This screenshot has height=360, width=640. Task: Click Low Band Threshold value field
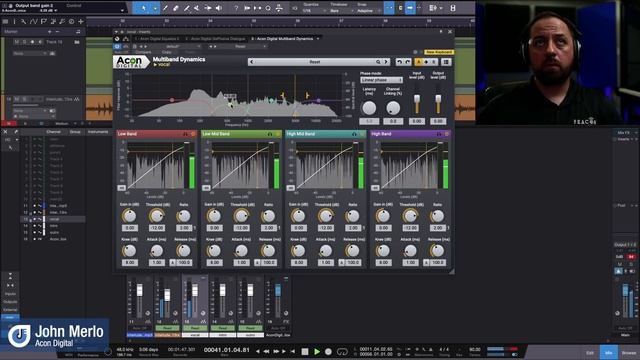click(x=157, y=228)
